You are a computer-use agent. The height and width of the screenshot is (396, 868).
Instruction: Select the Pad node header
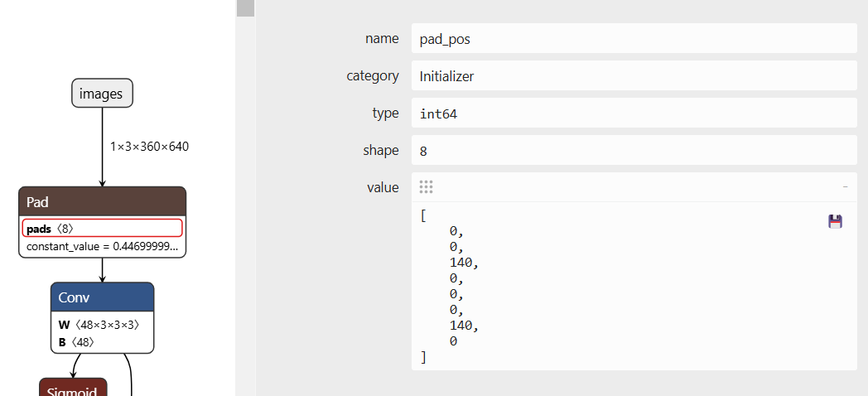tap(102, 202)
